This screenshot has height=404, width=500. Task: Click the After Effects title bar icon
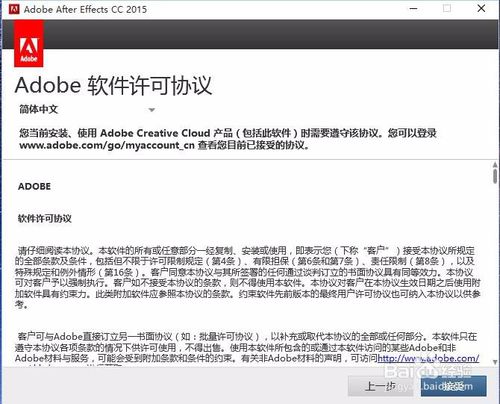[14, 9]
